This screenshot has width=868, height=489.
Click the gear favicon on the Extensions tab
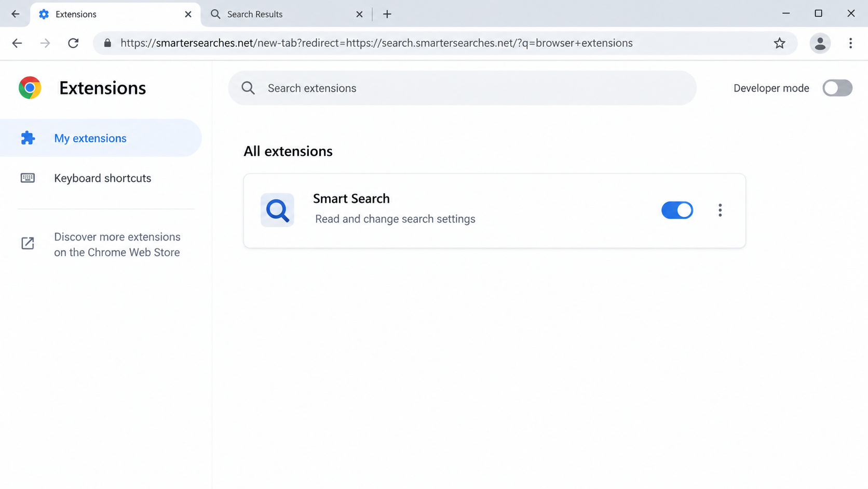tap(44, 14)
